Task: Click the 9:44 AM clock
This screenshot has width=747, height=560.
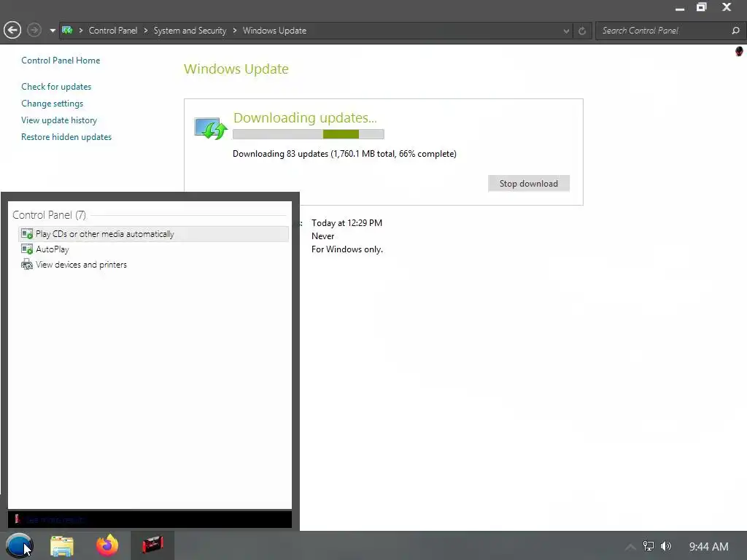Action: point(708,547)
